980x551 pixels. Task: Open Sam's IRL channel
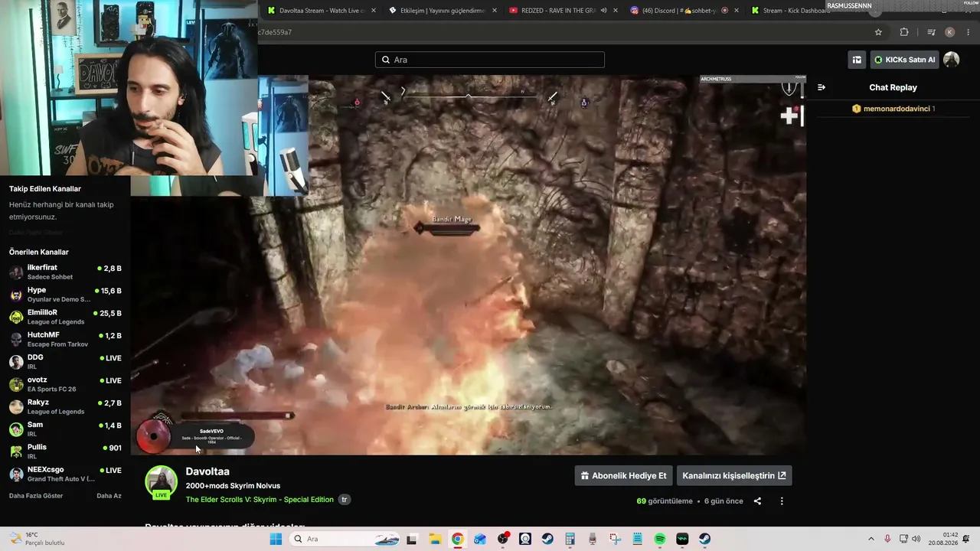click(x=65, y=429)
